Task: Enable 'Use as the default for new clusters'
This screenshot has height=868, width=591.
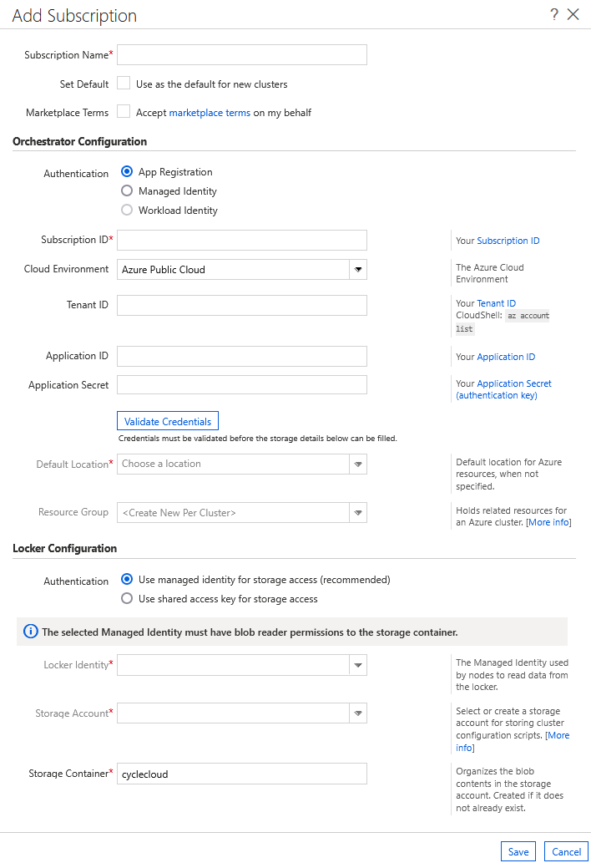Action: pos(124,84)
